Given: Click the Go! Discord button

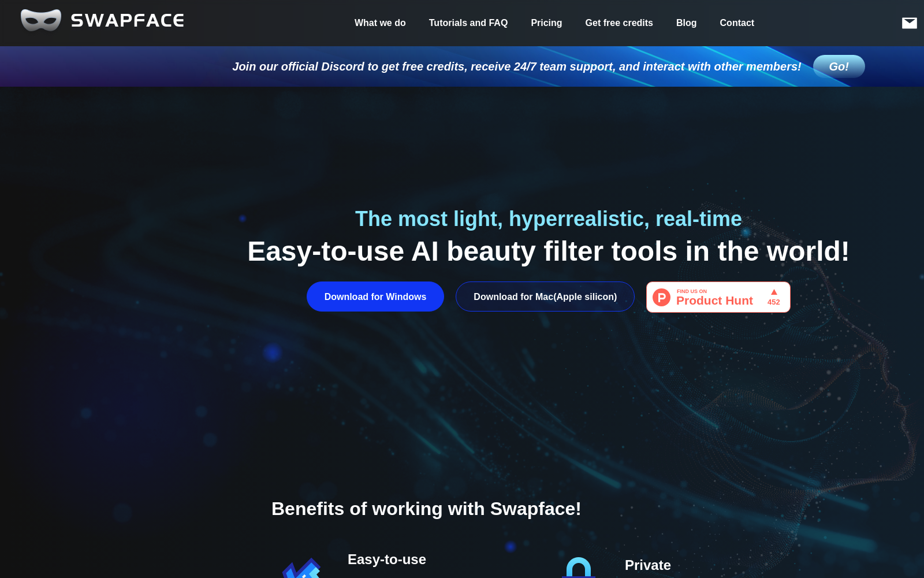Looking at the screenshot, I should pyautogui.click(x=839, y=66).
